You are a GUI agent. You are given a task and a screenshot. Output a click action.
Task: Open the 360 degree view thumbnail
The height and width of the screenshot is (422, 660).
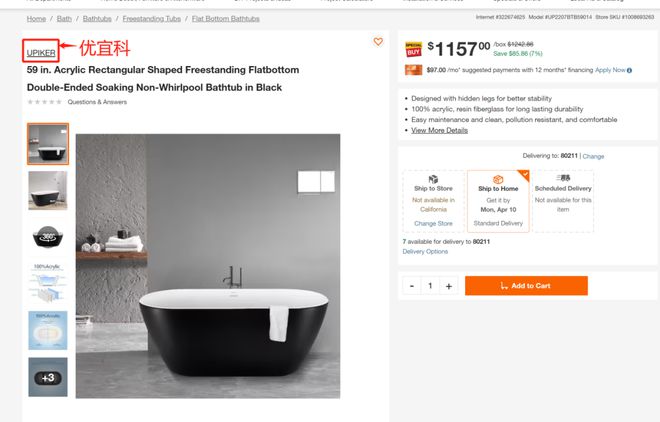(x=48, y=237)
